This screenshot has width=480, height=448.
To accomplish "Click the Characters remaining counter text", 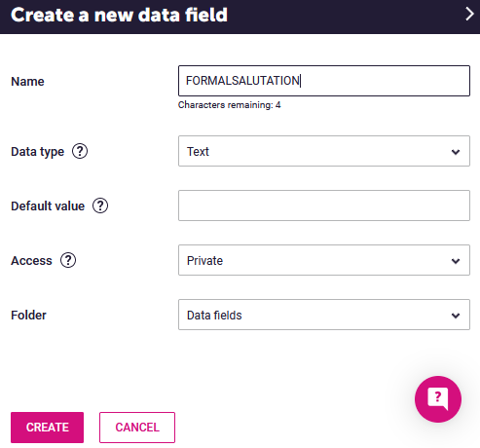I will click(x=230, y=105).
